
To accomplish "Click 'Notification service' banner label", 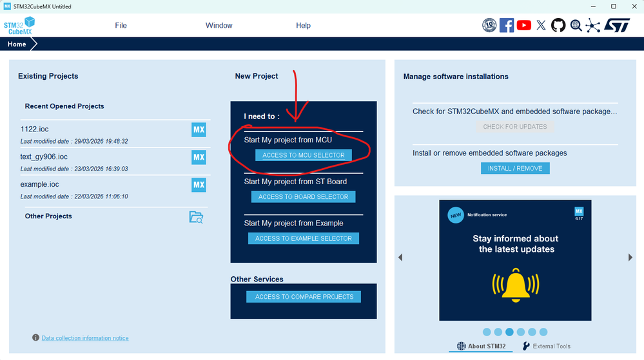I will point(487,214).
